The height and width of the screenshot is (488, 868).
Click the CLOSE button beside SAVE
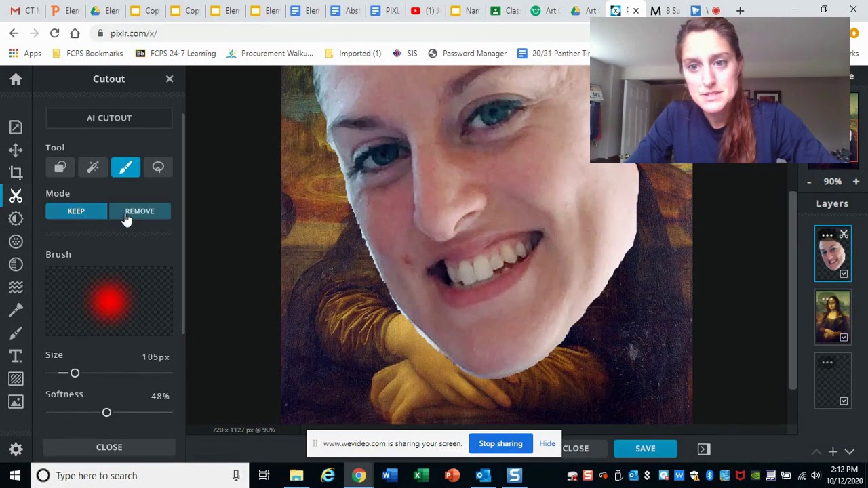coord(576,449)
